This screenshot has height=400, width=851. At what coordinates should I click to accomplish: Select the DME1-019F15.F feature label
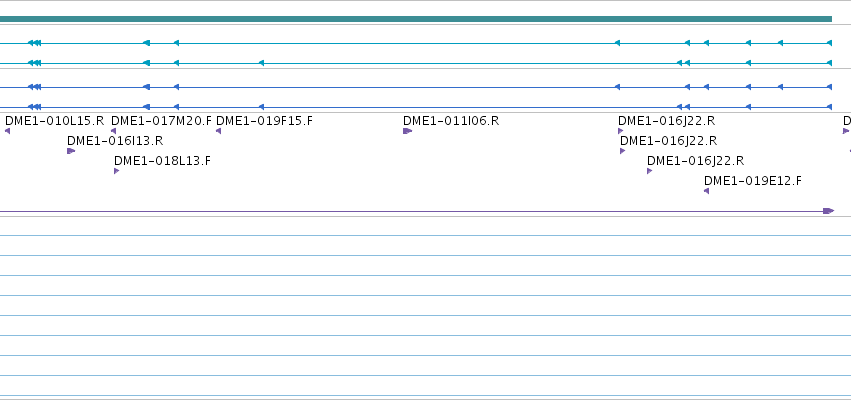(x=264, y=120)
